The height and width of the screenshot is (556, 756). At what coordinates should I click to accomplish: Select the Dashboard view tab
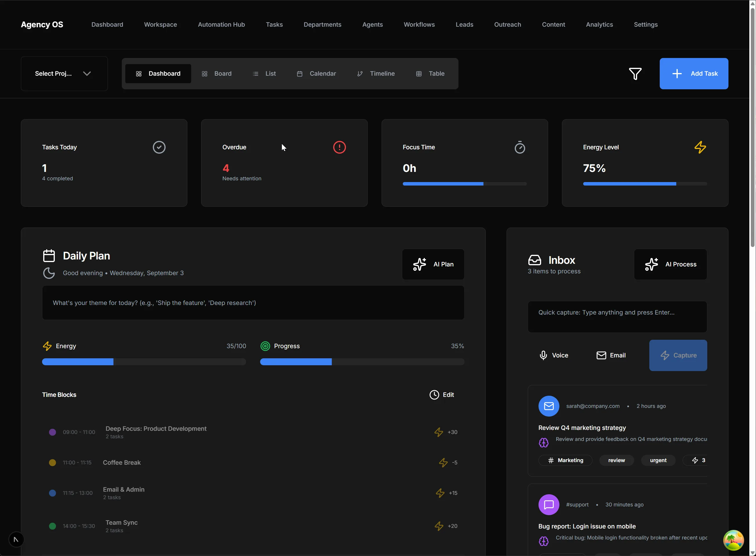click(x=158, y=74)
